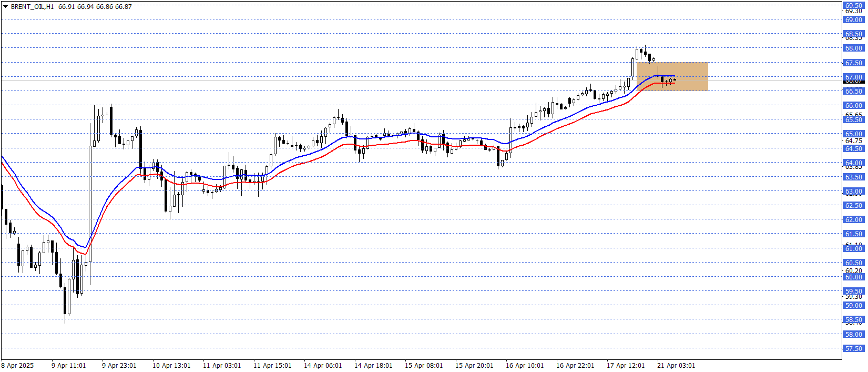Viewport: 868px width, 372px height.
Task: Click the 21 Apr 03:01 time label
Action: 676,366
